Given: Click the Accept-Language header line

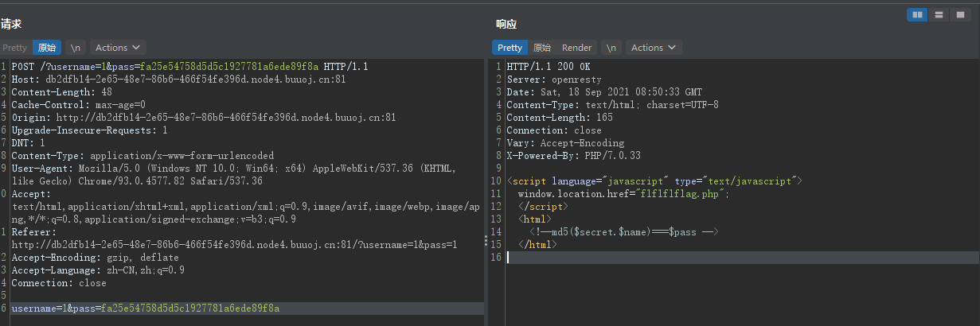Looking at the screenshot, I should point(98,270).
